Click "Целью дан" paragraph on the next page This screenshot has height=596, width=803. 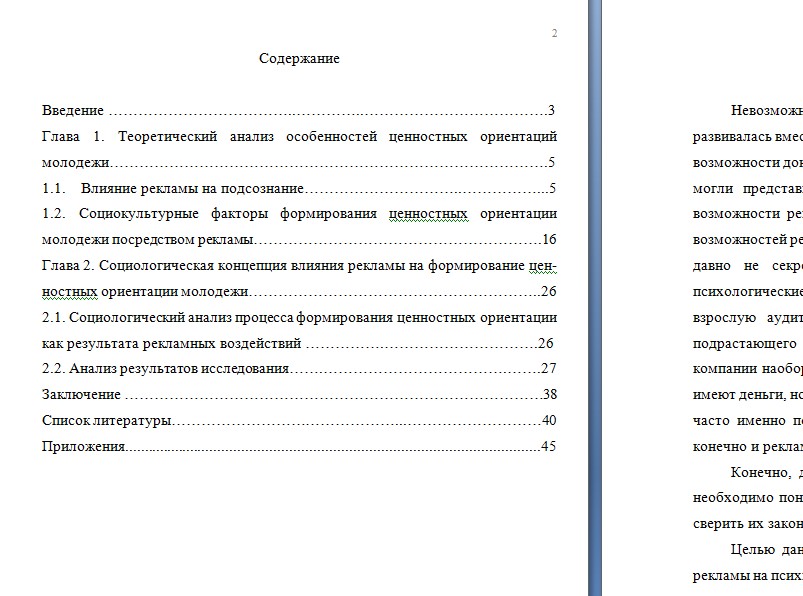pyautogui.click(x=767, y=549)
